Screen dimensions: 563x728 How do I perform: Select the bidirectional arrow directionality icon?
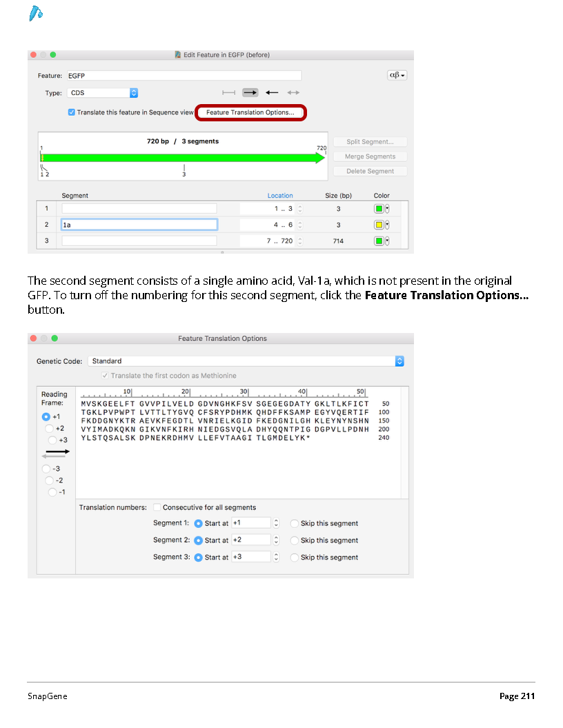click(293, 93)
